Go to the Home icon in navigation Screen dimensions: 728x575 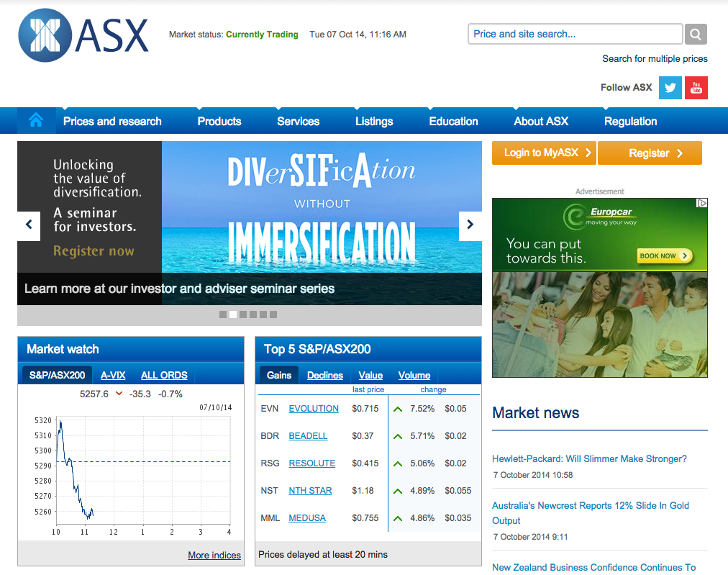36,121
